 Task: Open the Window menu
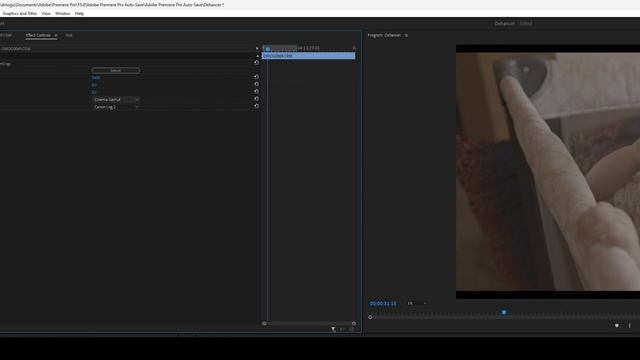(x=62, y=13)
